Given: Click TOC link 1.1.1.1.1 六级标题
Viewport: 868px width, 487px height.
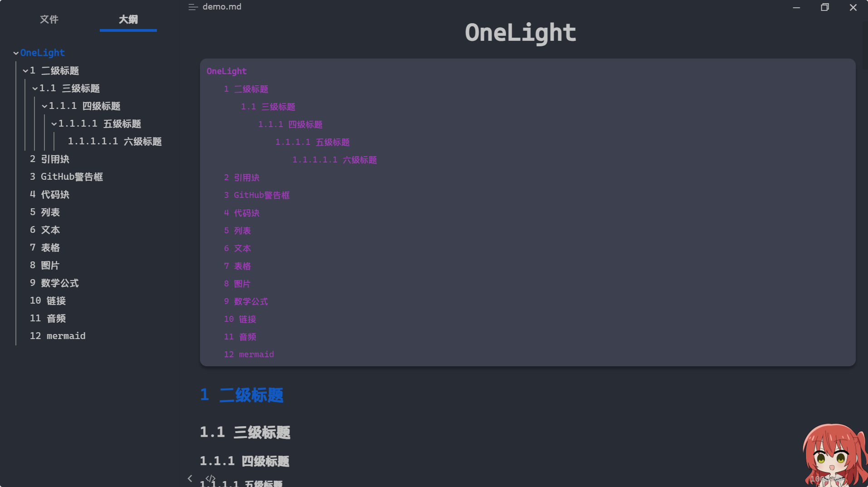Looking at the screenshot, I should point(335,160).
